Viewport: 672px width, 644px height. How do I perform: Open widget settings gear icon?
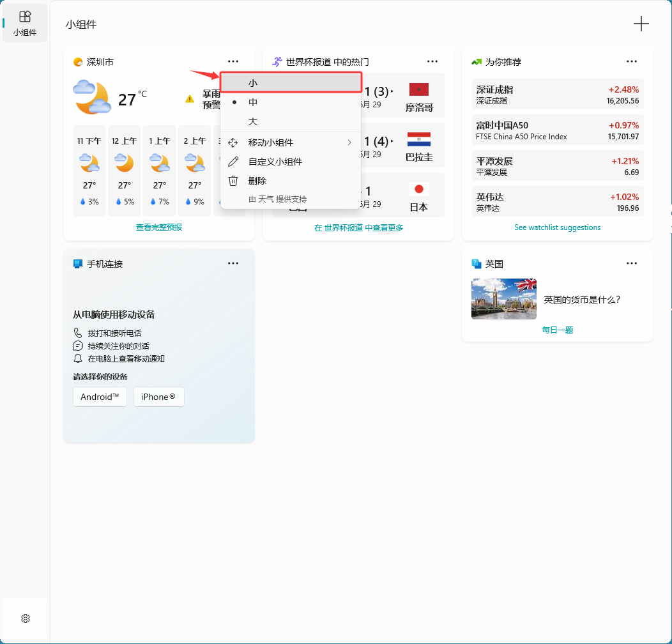(26, 618)
